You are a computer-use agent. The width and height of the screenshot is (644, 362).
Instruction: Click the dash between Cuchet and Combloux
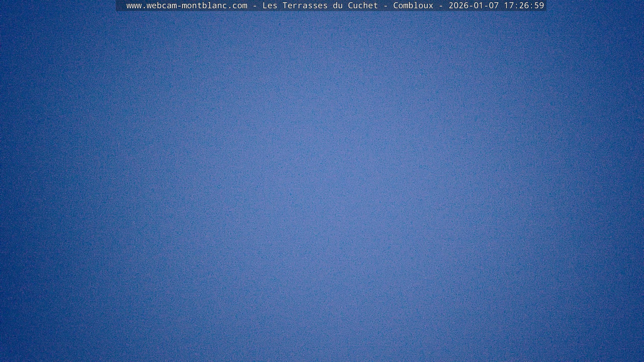click(x=385, y=6)
